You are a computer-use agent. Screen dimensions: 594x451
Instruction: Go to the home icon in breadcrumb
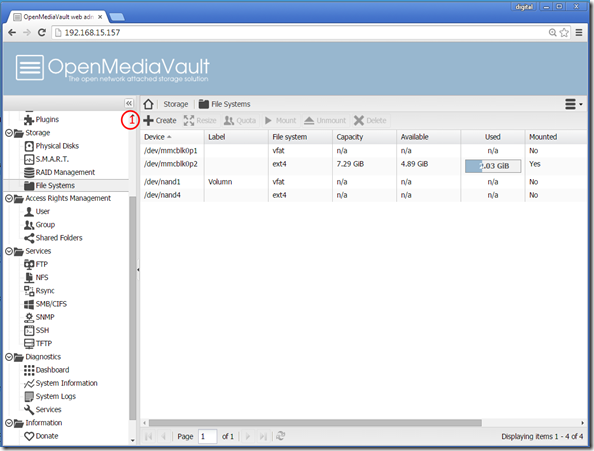click(148, 104)
